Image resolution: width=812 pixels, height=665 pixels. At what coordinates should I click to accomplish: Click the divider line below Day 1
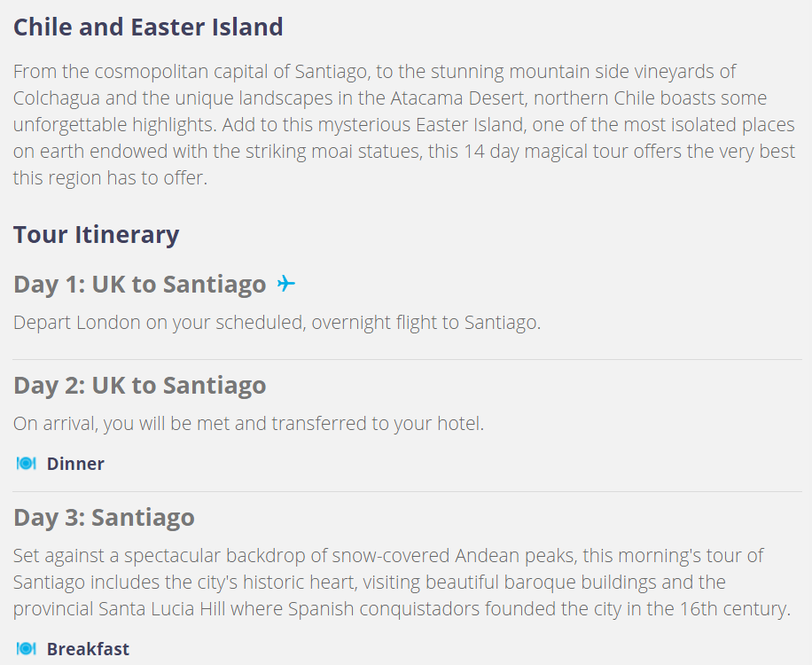point(407,359)
